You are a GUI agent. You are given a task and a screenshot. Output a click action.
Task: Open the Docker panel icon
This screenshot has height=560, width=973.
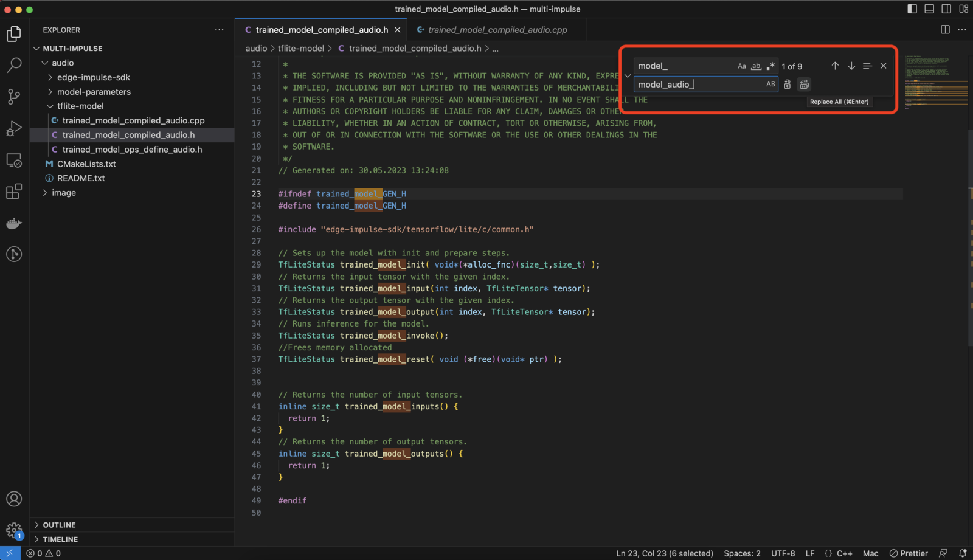13,223
